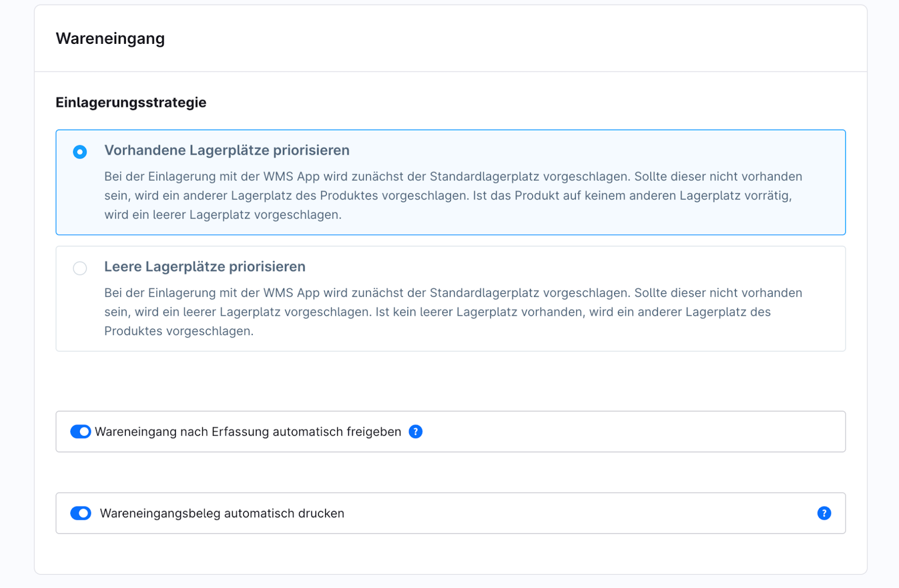This screenshot has height=588, width=899.
Task: Click the "wird ein leerer Lagerplatz vorgeschlagen." closing line
Action: pyautogui.click(x=223, y=215)
